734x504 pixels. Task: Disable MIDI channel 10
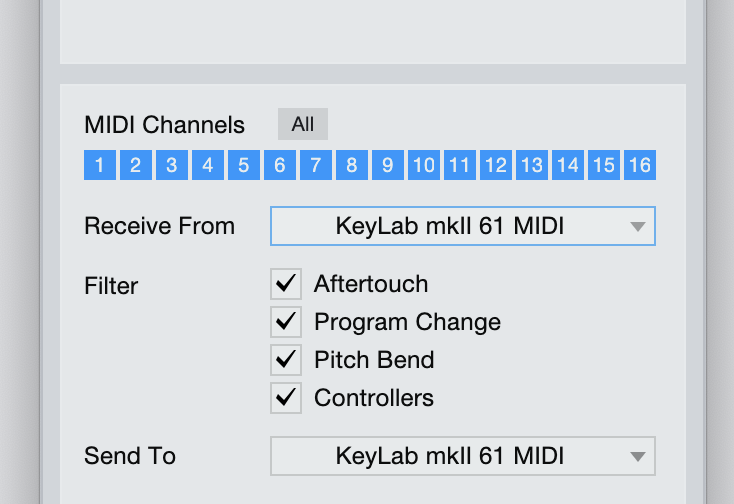click(x=424, y=165)
